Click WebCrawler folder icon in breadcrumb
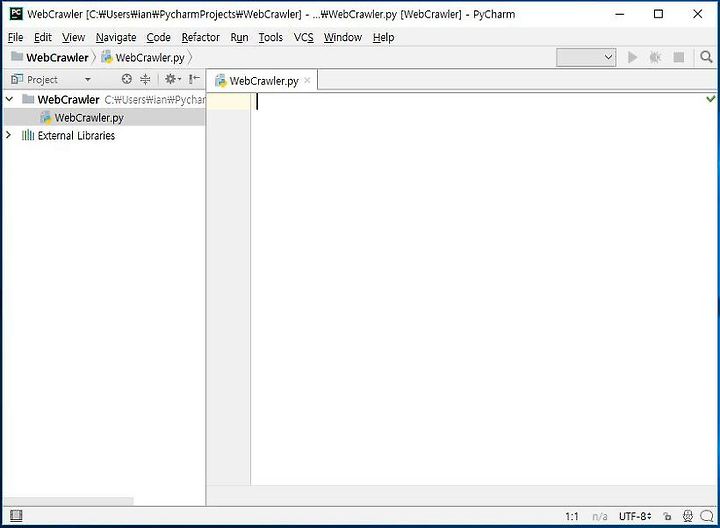 click(17, 56)
